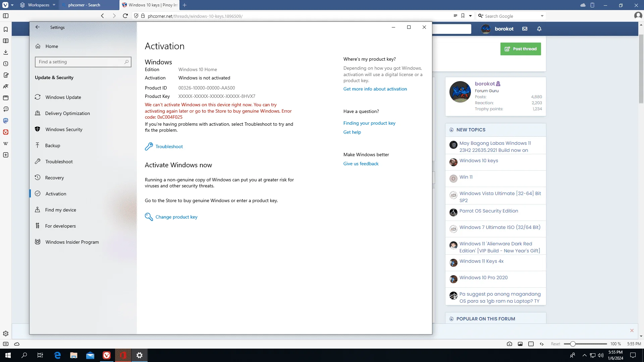Screen dimensions: 644x362
Task: Expand the search engine dropdown
Action: pyautogui.click(x=542, y=16)
